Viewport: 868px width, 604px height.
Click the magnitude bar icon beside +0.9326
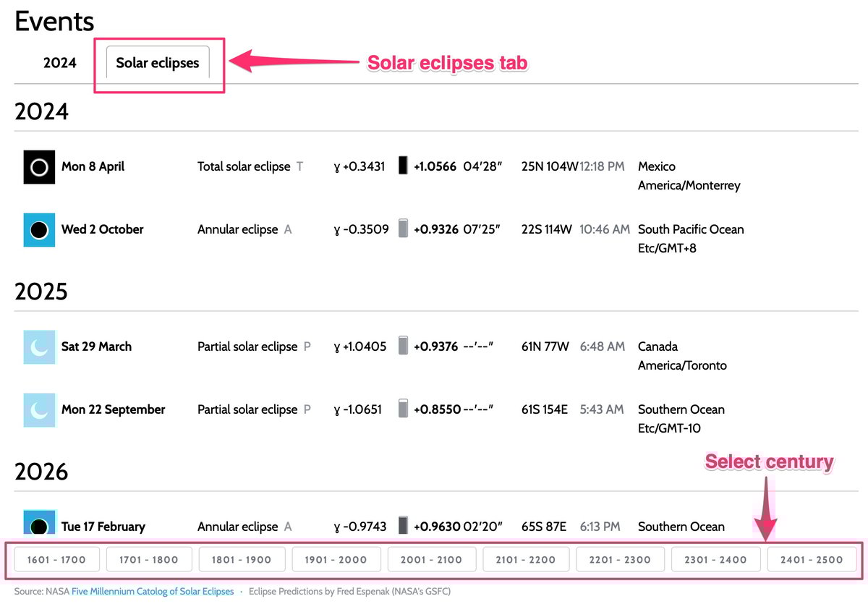[x=403, y=229]
